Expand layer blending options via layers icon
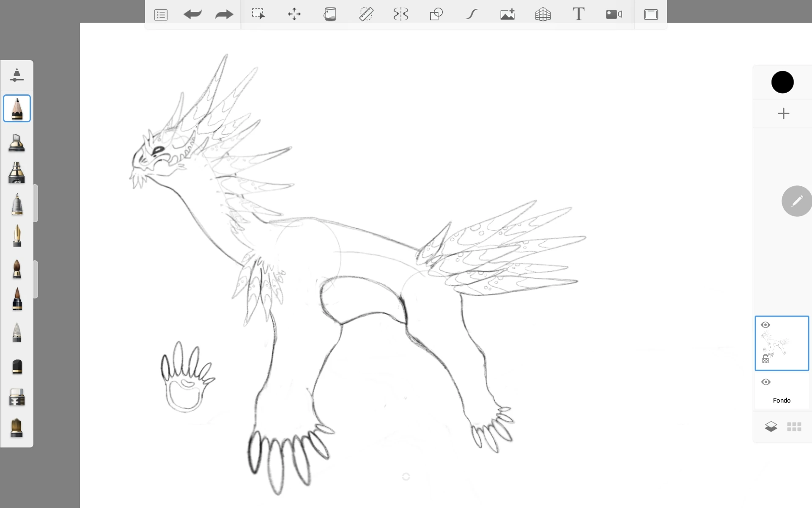The image size is (812, 508). click(771, 426)
